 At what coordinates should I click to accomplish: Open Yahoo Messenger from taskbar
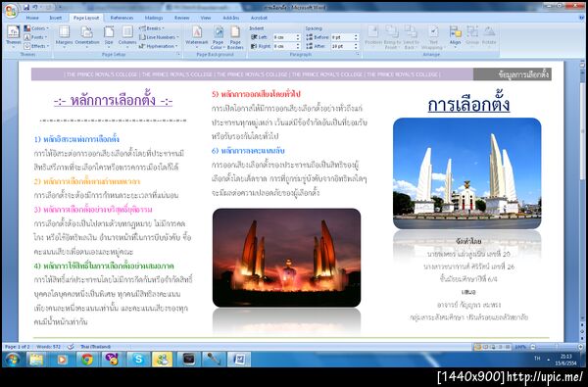(112, 360)
